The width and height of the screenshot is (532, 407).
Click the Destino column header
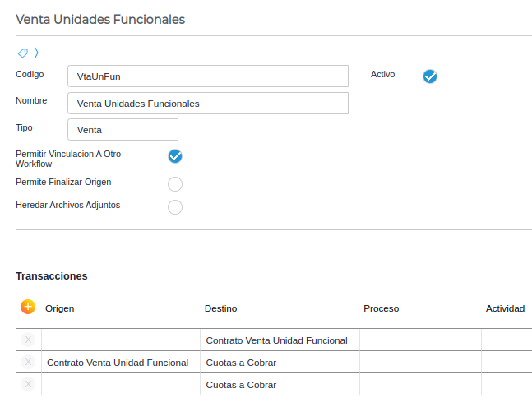(x=220, y=308)
